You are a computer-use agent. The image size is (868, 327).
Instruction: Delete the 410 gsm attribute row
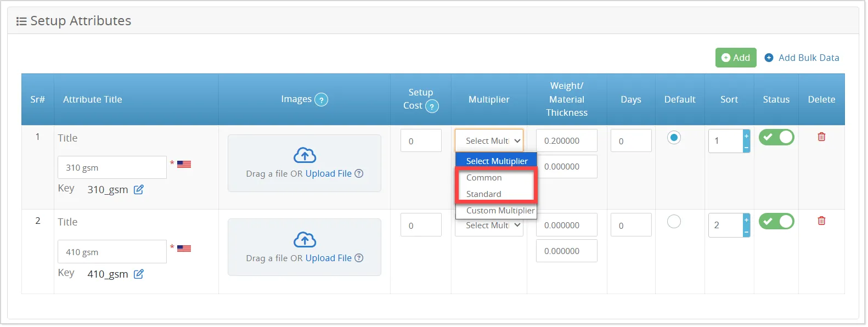(x=821, y=221)
